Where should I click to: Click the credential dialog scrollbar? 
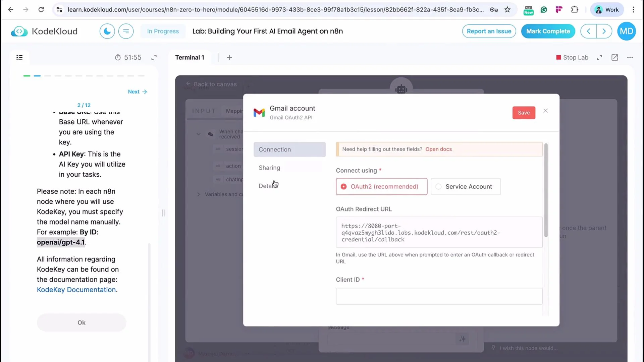[546, 190]
